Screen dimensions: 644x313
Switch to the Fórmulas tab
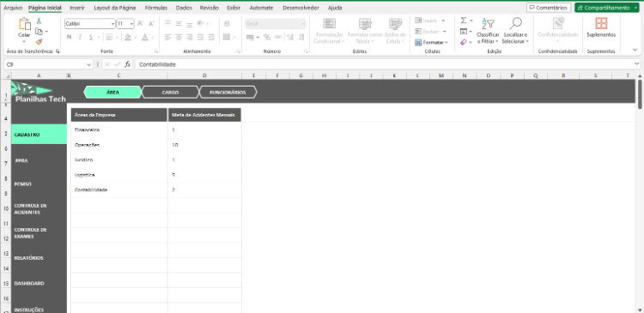coord(156,8)
